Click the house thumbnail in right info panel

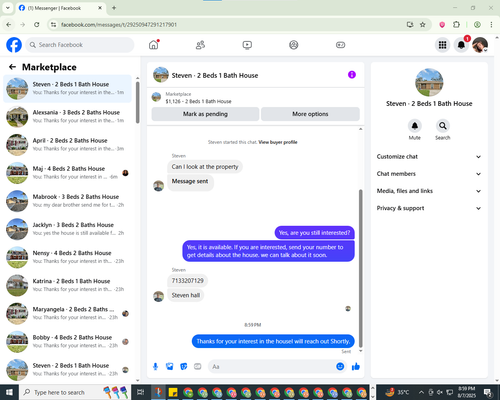pyautogui.click(x=429, y=82)
